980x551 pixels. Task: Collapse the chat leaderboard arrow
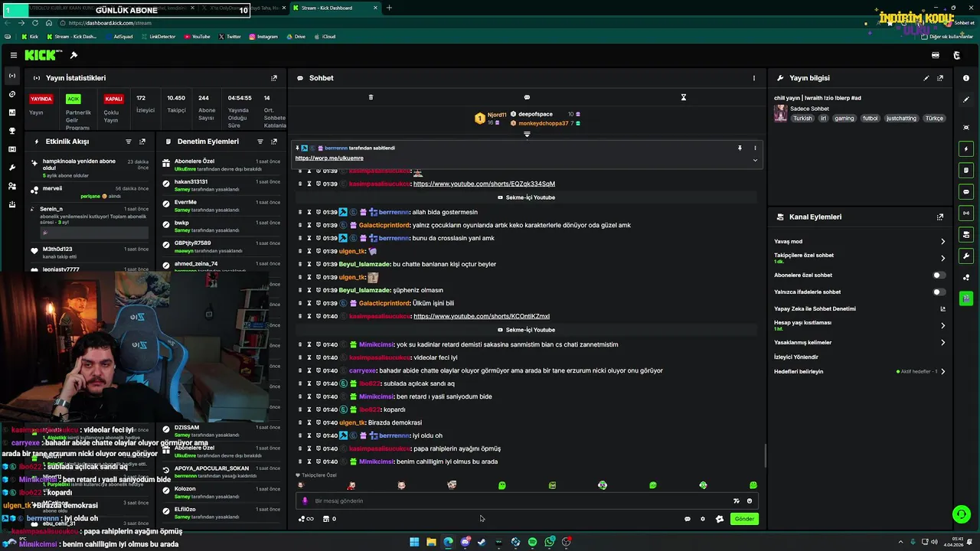click(527, 135)
